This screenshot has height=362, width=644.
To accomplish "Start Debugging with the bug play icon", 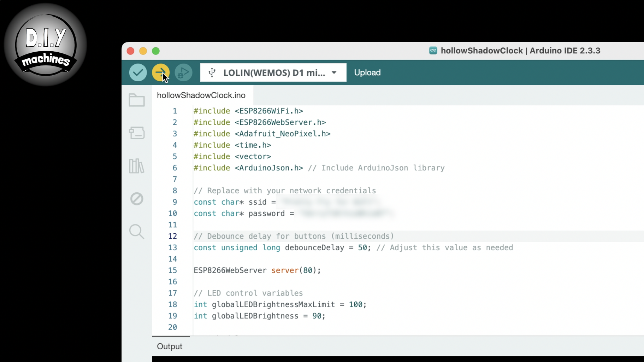I will (183, 72).
